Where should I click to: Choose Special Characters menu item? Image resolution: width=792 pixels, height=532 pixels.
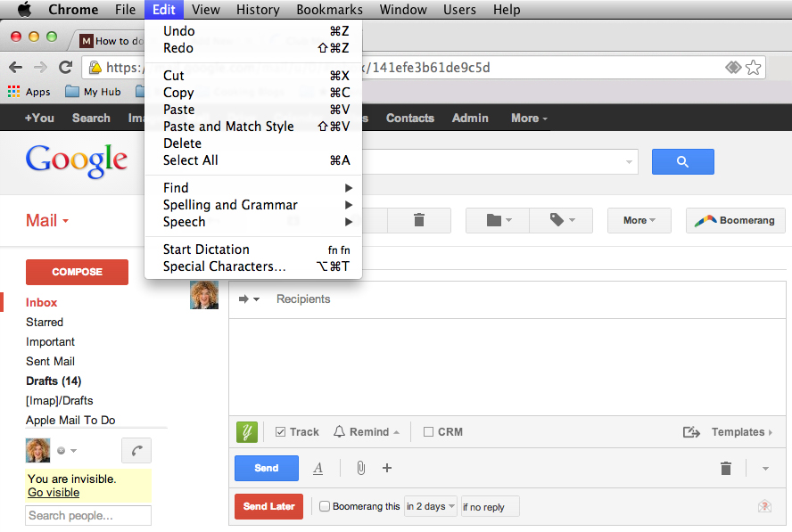tap(253, 266)
